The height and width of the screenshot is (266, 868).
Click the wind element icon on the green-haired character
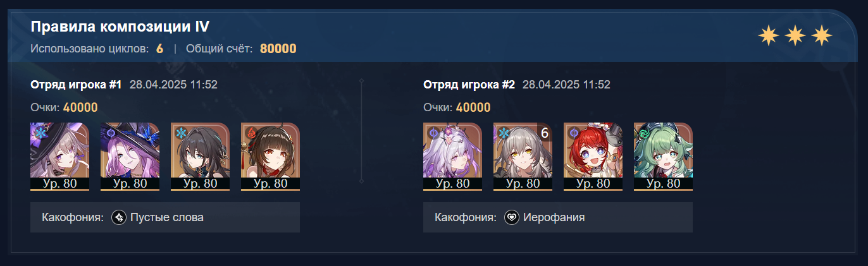pos(643,133)
